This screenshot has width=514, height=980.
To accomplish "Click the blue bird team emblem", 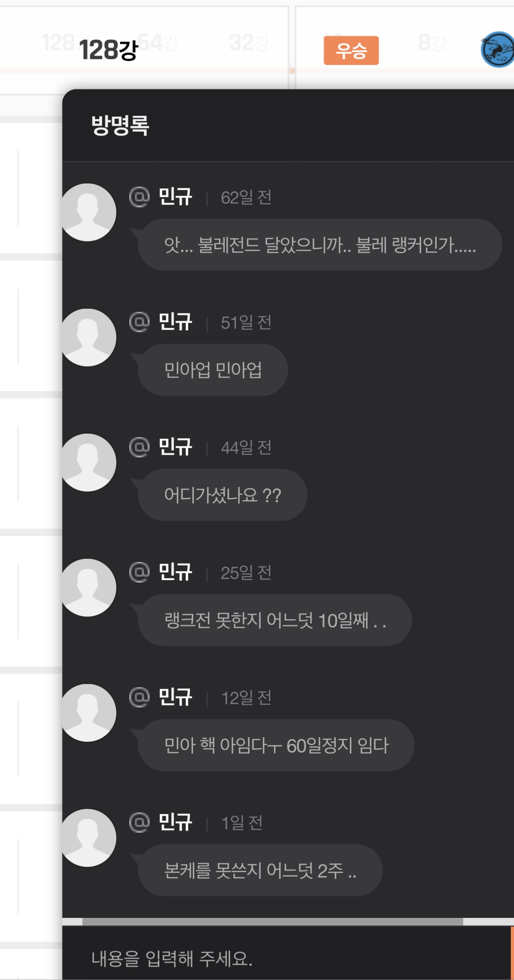I will click(498, 49).
